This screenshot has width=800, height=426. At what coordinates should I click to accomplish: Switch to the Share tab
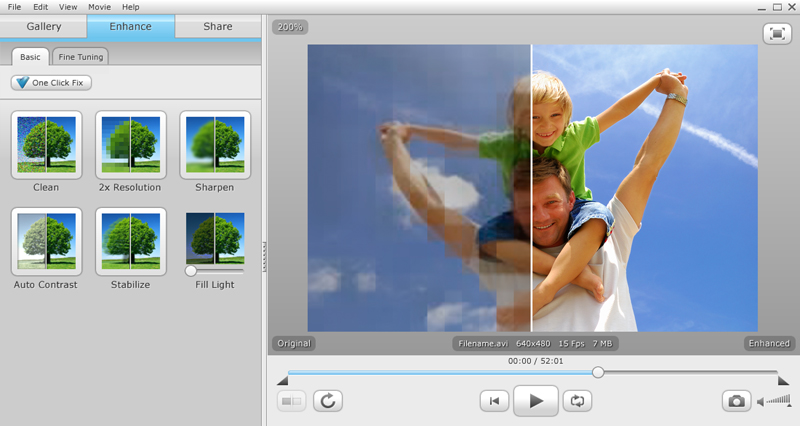click(x=218, y=27)
